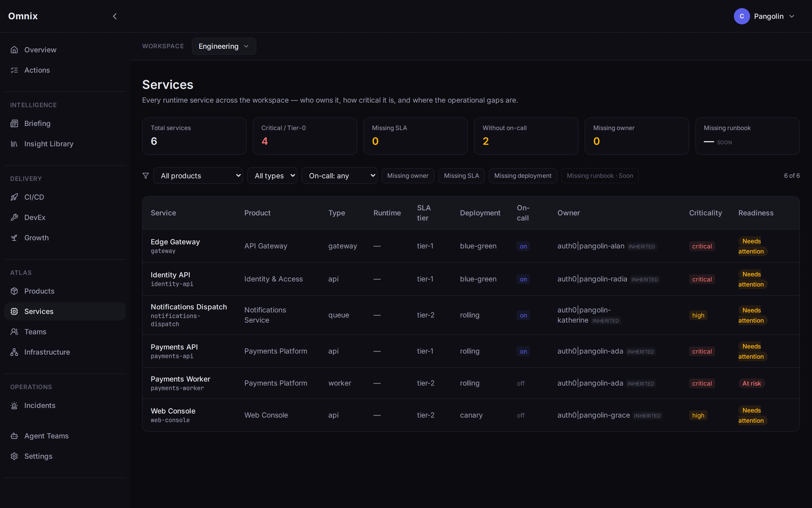Click the Identity & Access product cell
The width and height of the screenshot is (812, 508).
273,279
